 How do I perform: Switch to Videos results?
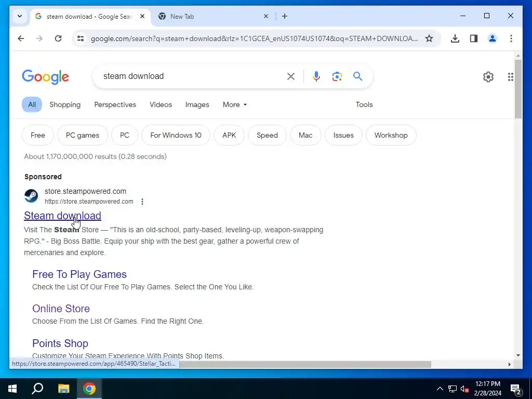(x=161, y=104)
